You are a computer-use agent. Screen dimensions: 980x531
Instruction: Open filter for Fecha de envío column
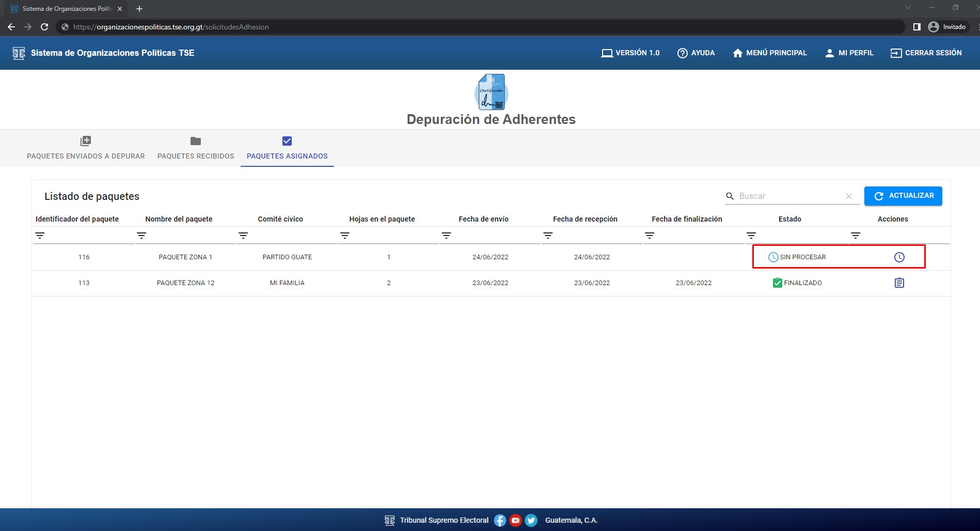pyautogui.click(x=447, y=236)
